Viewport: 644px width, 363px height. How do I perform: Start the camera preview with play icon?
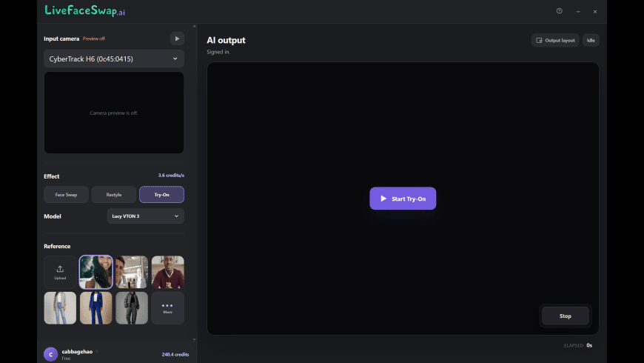(x=177, y=39)
